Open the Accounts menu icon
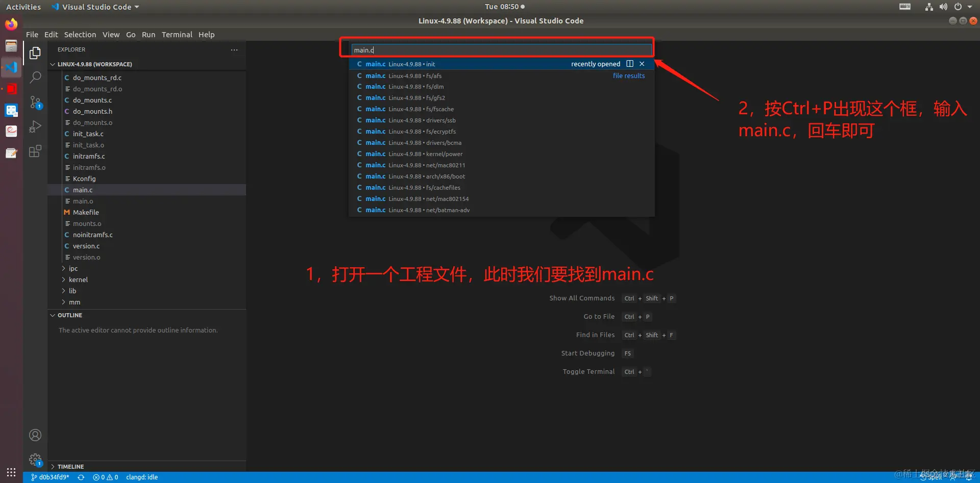Image resolution: width=980 pixels, height=483 pixels. tap(35, 435)
